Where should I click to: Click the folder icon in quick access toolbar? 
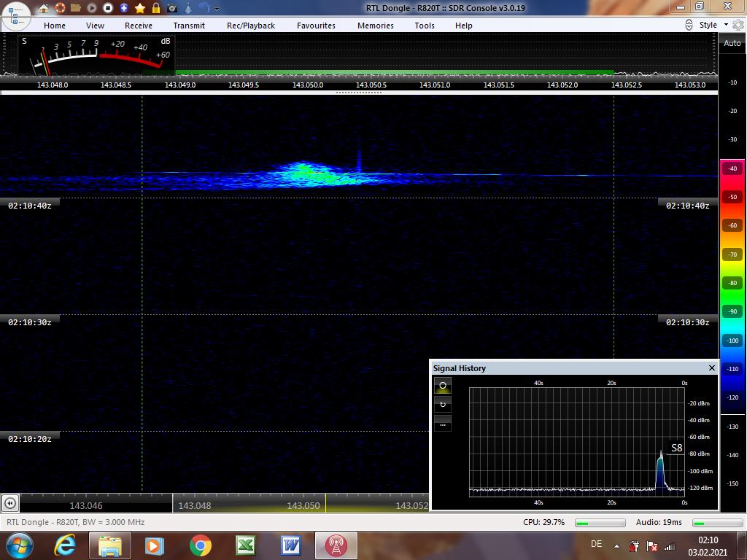(76, 8)
